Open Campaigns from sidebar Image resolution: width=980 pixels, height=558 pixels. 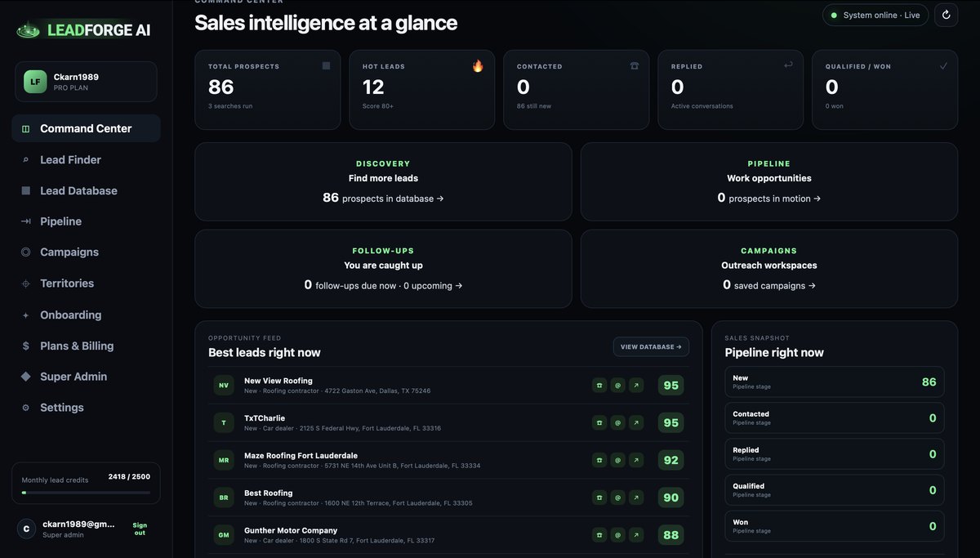pyautogui.click(x=86, y=252)
